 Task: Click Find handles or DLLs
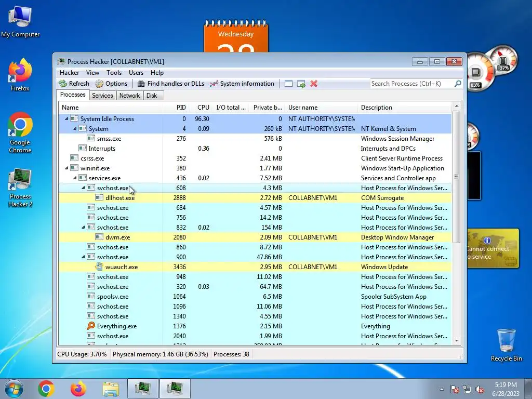pyautogui.click(x=171, y=84)
